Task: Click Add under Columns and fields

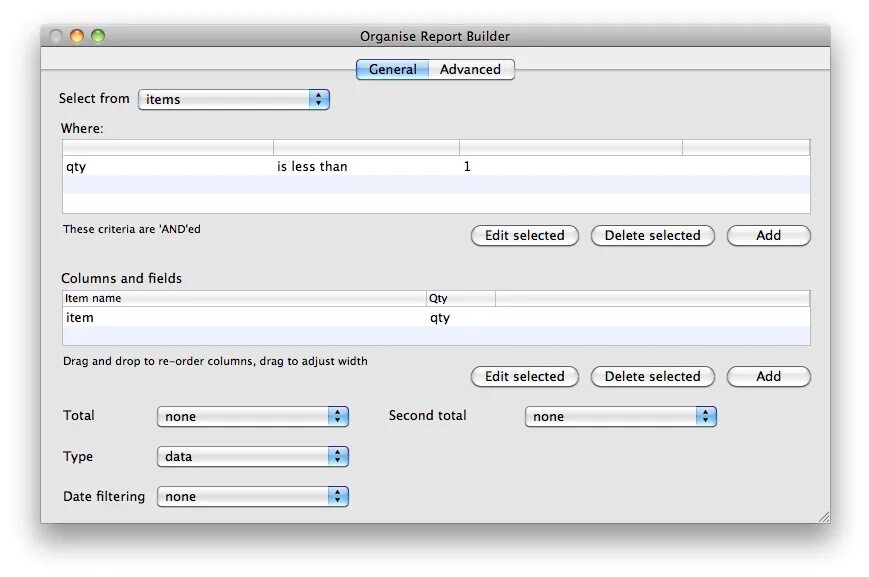Action: tap(768, 377)
